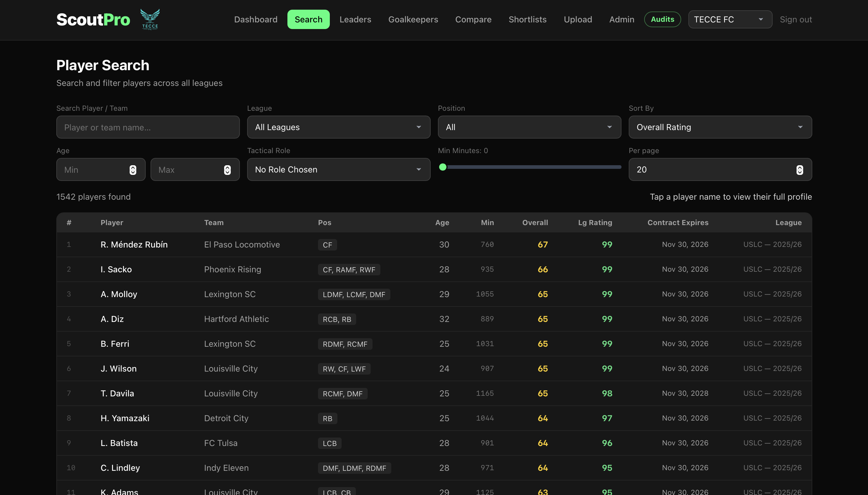This screenshot has height=495, width=868.
Task: Click the Per page field showing 20
Action: point(720,169)
